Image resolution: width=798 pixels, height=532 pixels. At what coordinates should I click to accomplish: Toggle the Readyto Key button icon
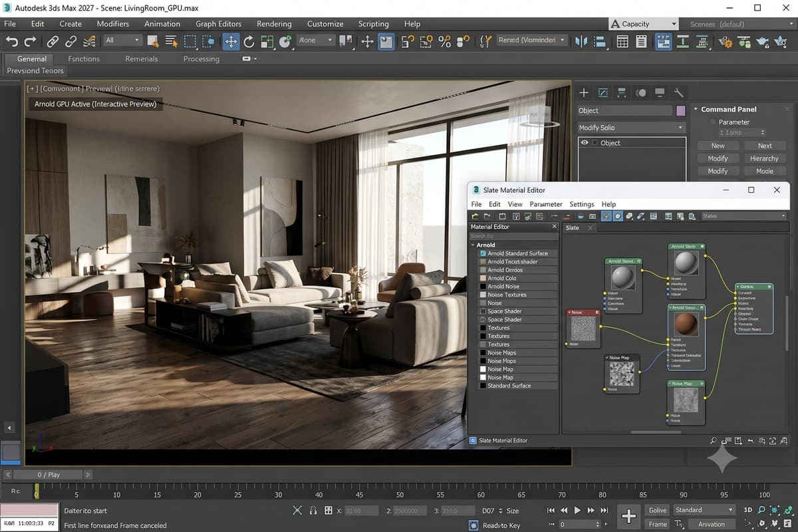[473, 525]
